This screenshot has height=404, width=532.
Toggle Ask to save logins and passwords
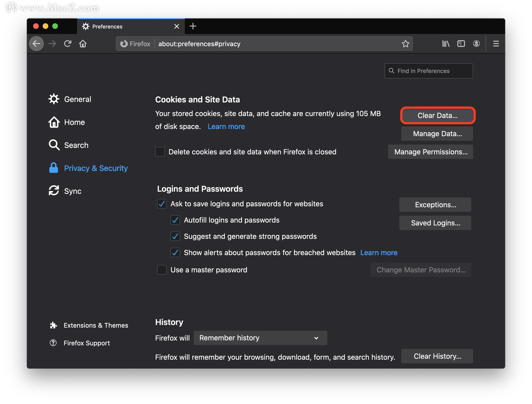click(x=162, y=204)
